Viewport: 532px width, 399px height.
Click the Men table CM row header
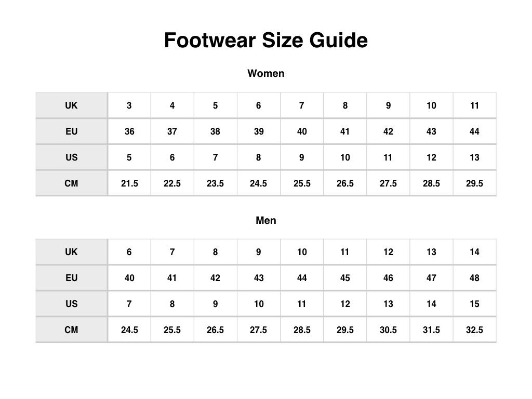point(72,330)
